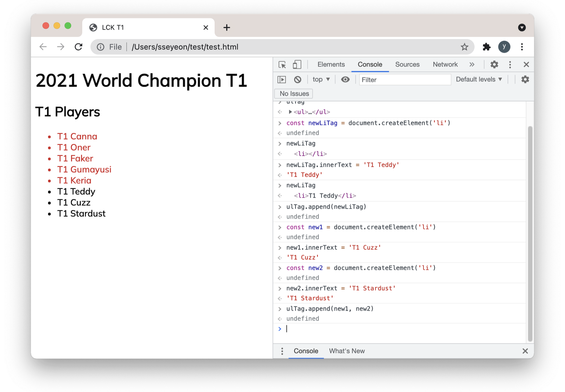Screen dimensions: 565x392
Task: Click into the console Filter field
Action: point(405,80)
